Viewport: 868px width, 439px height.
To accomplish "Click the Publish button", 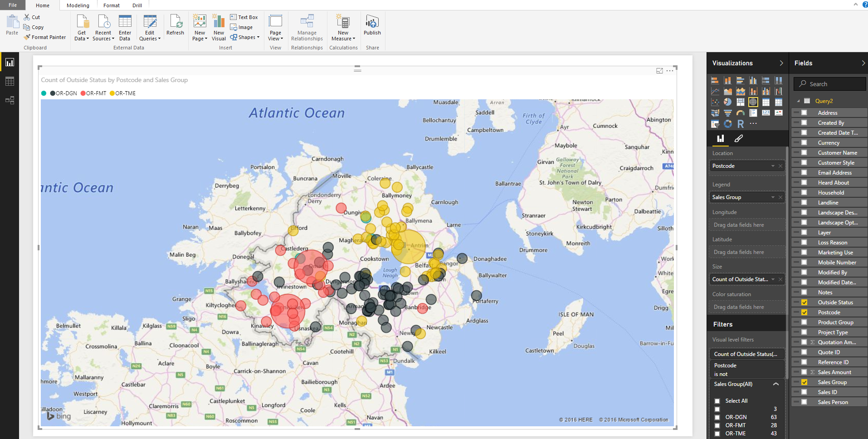I will tap(372, 25).
